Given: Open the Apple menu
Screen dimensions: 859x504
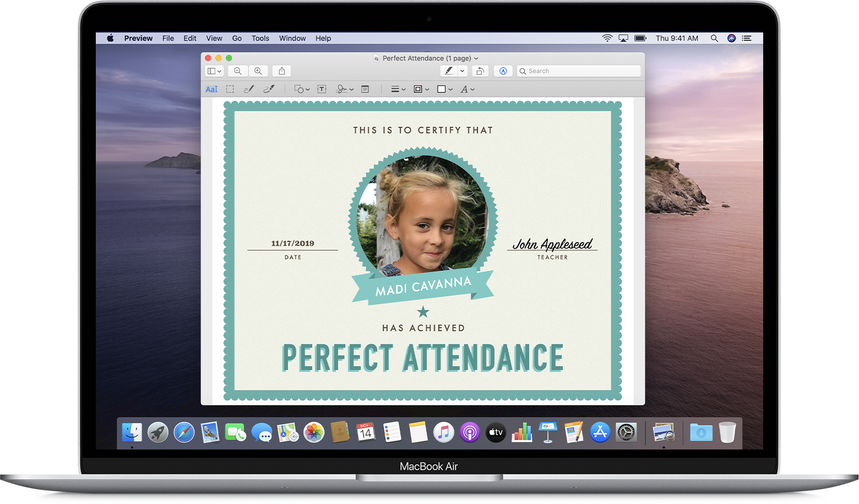Looking at the screenshot, I should click(x=110, y=38).
